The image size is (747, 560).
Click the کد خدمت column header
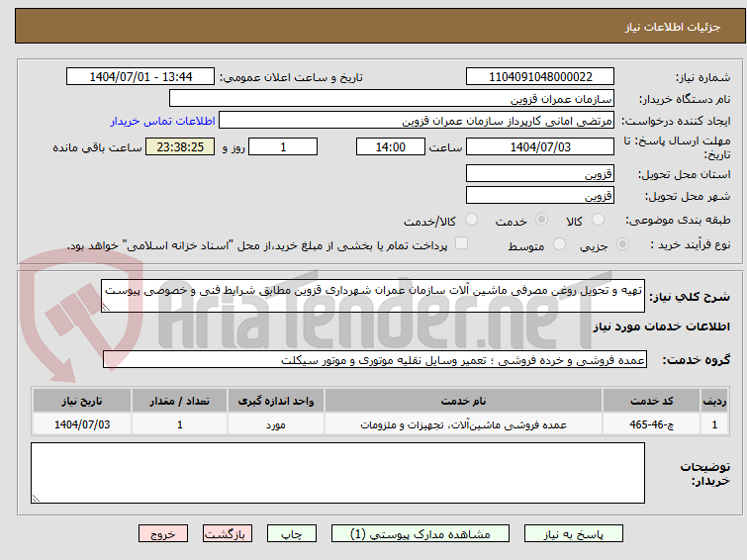[x=651, y=401]
